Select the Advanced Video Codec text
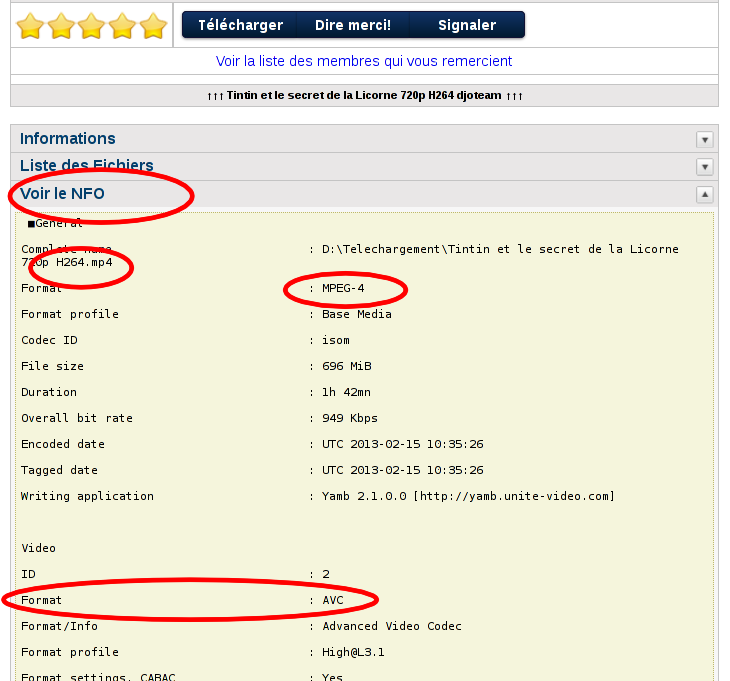Viewport: 730px width, 681px height. tap(392, 627)
